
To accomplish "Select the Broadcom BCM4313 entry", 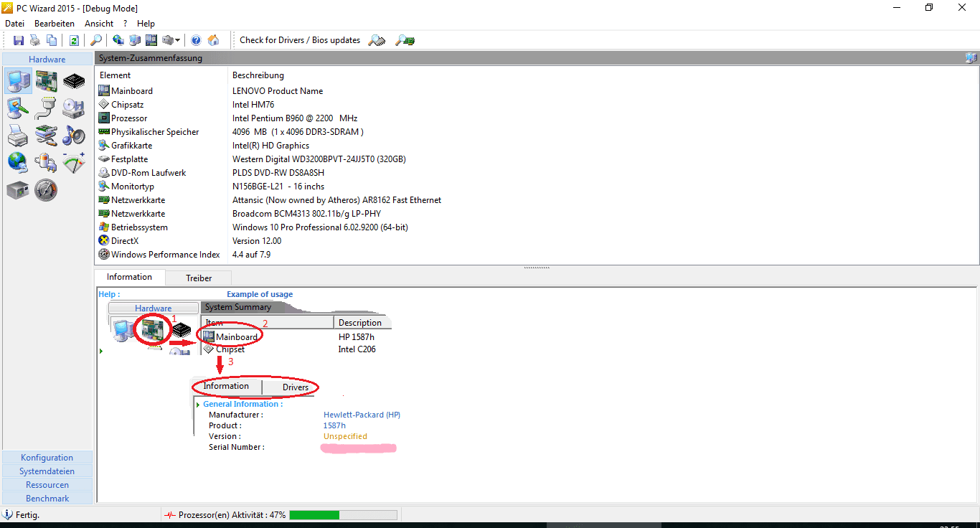I will (x=537, y=214).
